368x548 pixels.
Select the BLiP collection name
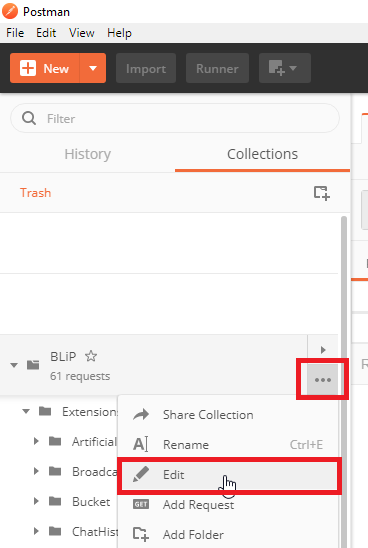point(63,356)
